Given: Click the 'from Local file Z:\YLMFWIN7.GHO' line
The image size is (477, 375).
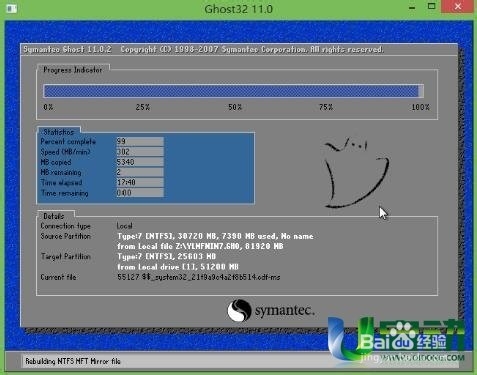Looking at the screenshot, I should click(x=200, y=246).
